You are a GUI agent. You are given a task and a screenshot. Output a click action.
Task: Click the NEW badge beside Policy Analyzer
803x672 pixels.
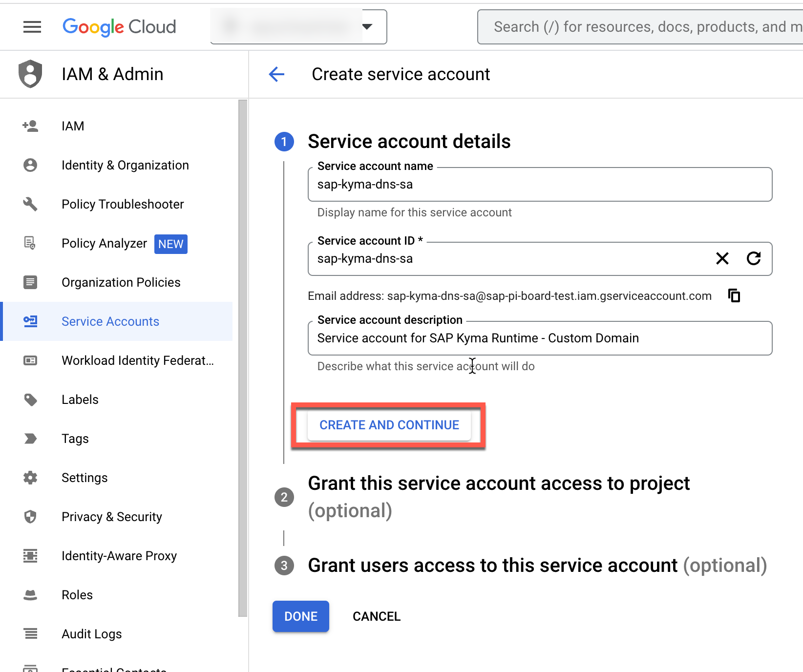(171, 244)
